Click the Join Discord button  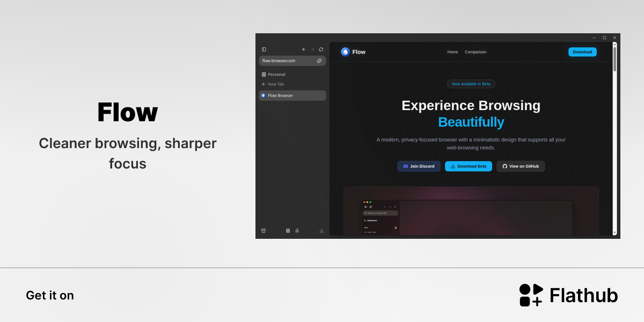419,166
